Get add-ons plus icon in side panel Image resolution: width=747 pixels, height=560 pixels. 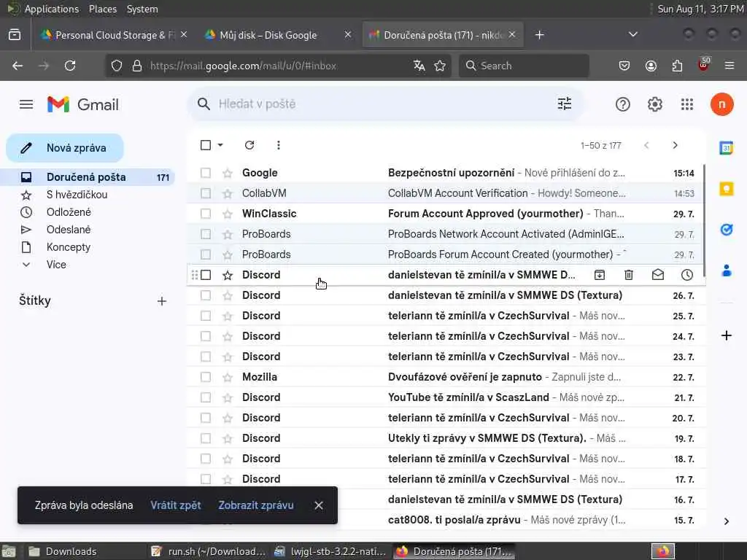[x=726, y=335]
